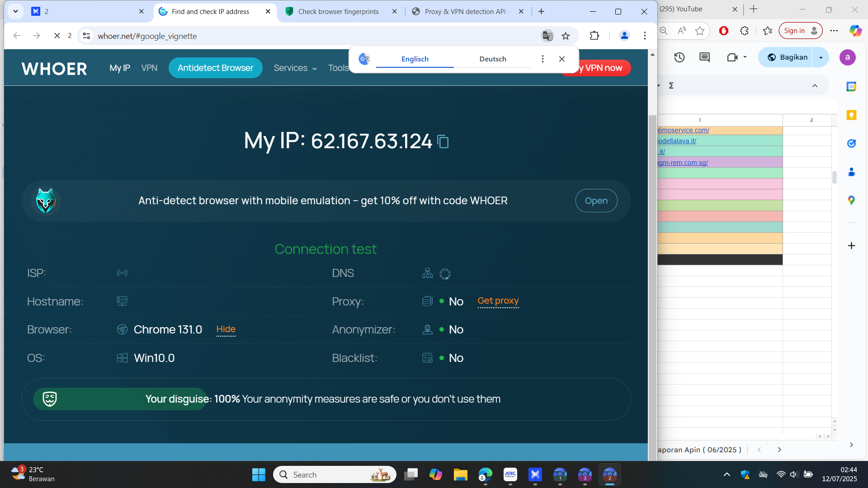This screenshot has height=488, width=868.
Task: Click the Chrome address bar showing whoer.net
Action: pos(314,36)
